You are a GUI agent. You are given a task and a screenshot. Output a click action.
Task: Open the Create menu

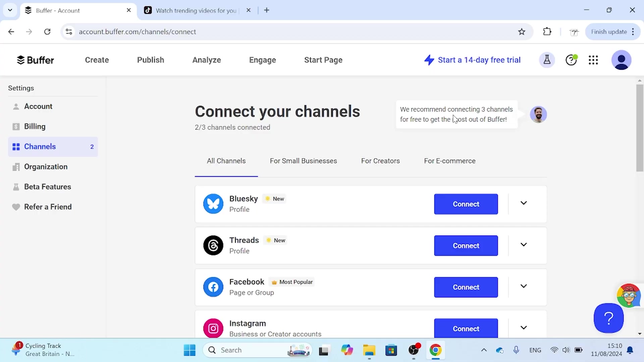tap(97, 60)
